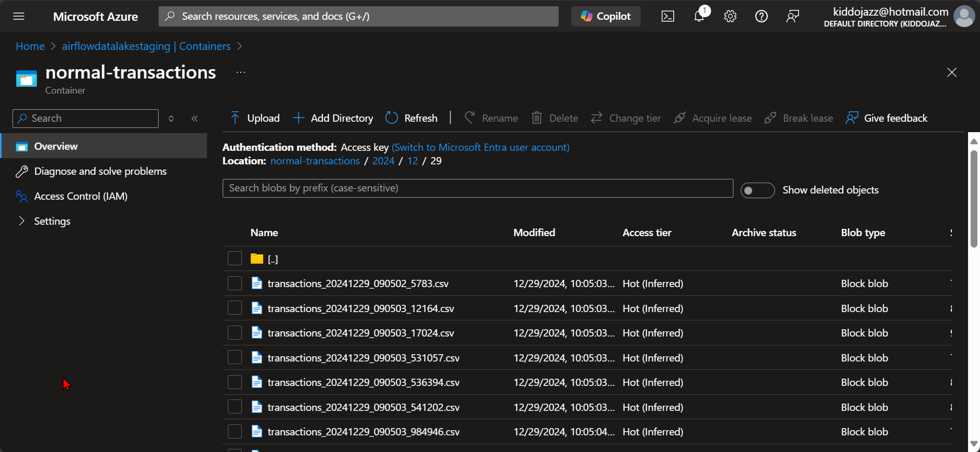Viewport: 980px width, 452px height.
Task: Open Access Control (IAM) menu item
Action: pyautogui.click(x=81, y=196)
